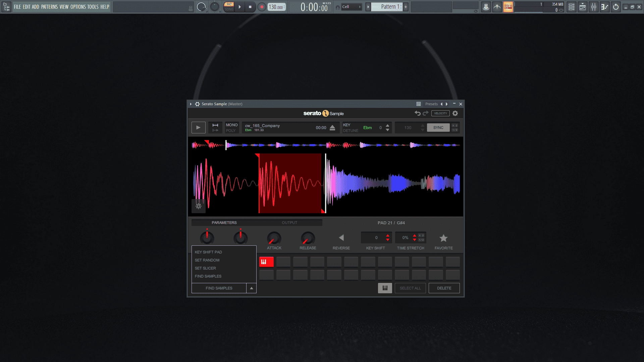Eject the loaded sample cw_165_Company
644x362 pixels.
coord(332,128)
